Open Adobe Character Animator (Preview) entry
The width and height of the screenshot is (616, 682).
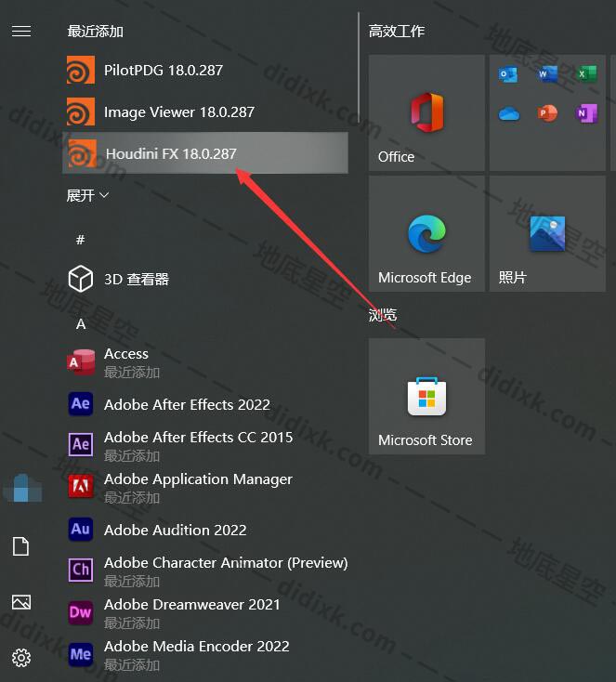coord(226,563)
